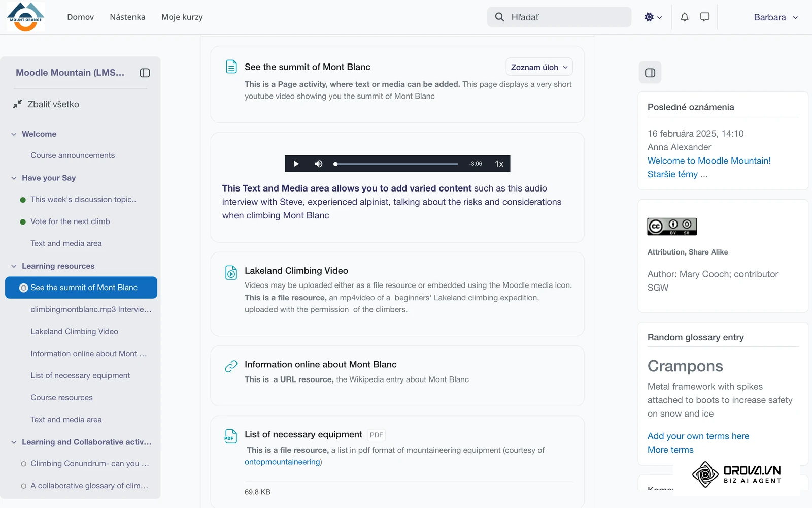
Task: Click the Page activity icon for Mont Blanc summit
Action: click(x=231, y=67)
